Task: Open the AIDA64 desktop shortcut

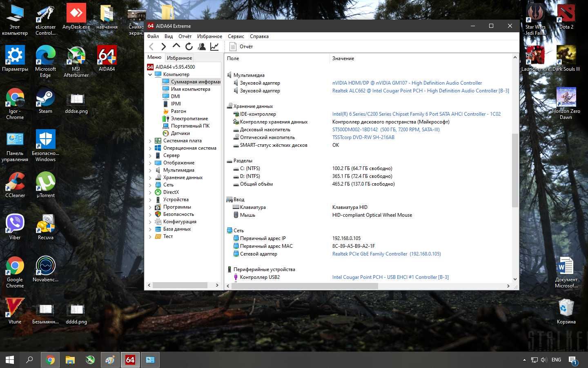Action: [107, 58]
